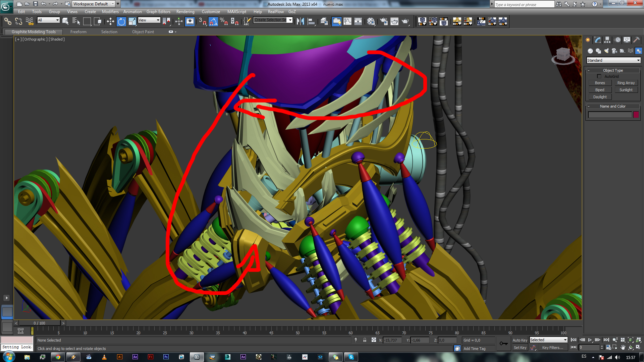
Task: Open the Hierarchy panel tab
Action: (x=607, y=40)
